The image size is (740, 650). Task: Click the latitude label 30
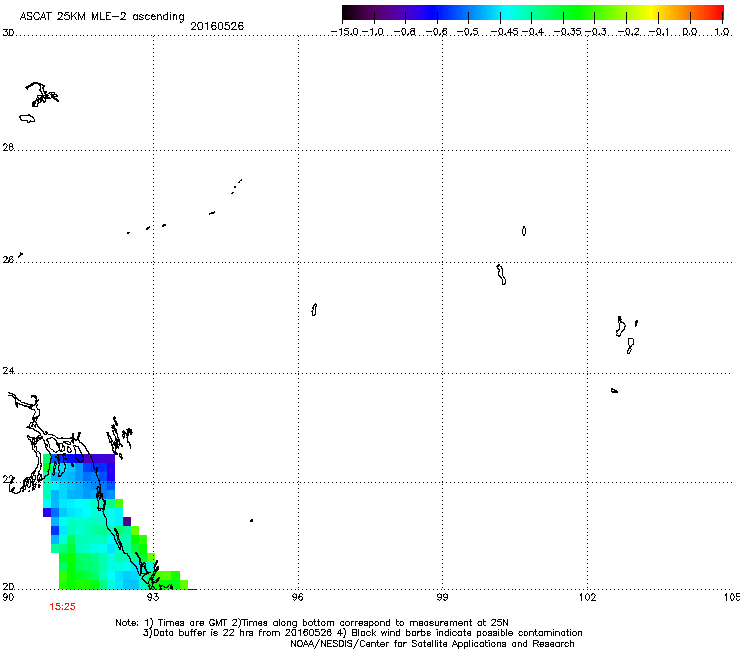8,33
